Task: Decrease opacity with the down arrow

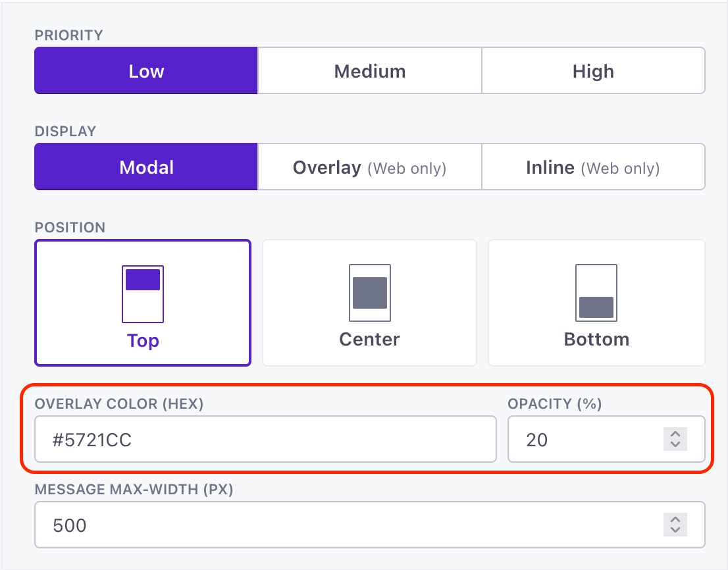Action: (675, 445)
